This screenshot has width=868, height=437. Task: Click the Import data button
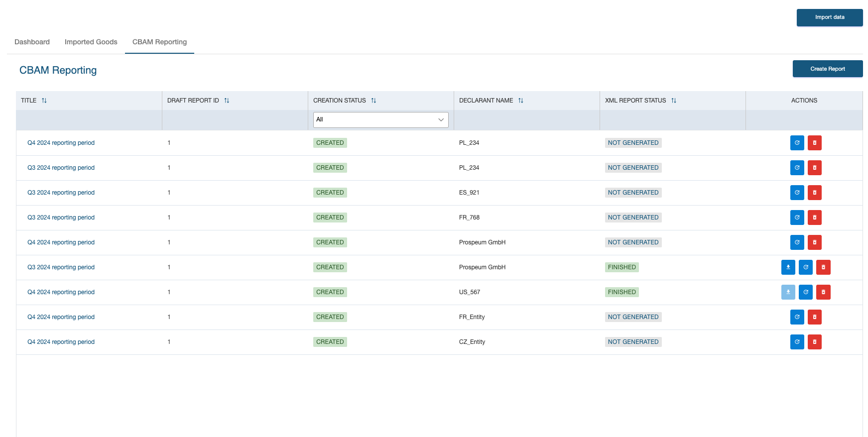[x=830, y=17]
